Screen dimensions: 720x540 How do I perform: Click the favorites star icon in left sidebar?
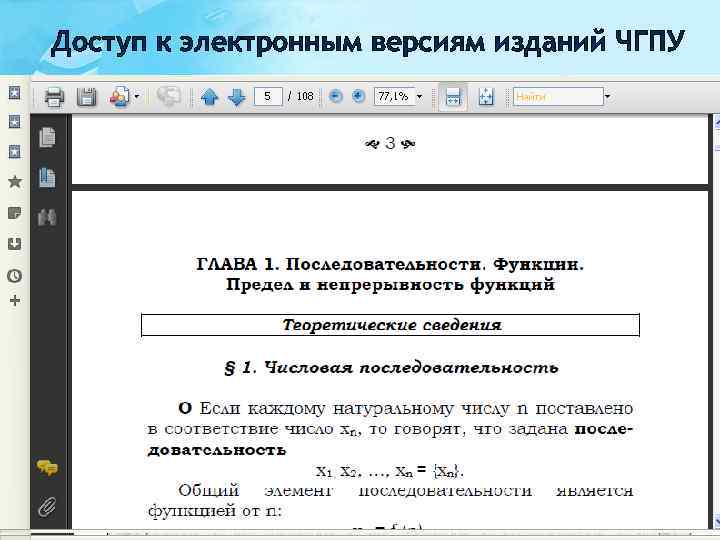tap(15, 182)
